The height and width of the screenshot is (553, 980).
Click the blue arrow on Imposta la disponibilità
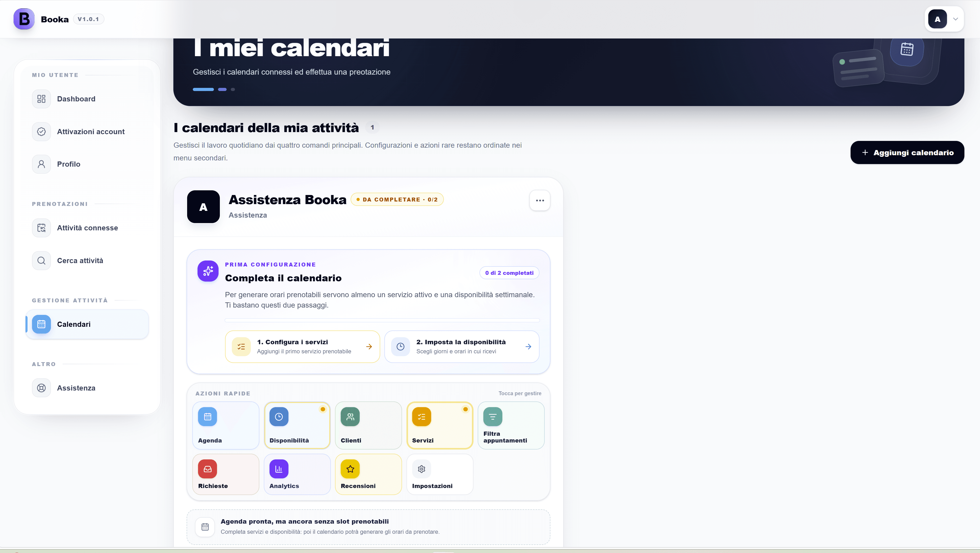[x=528, y=347]
